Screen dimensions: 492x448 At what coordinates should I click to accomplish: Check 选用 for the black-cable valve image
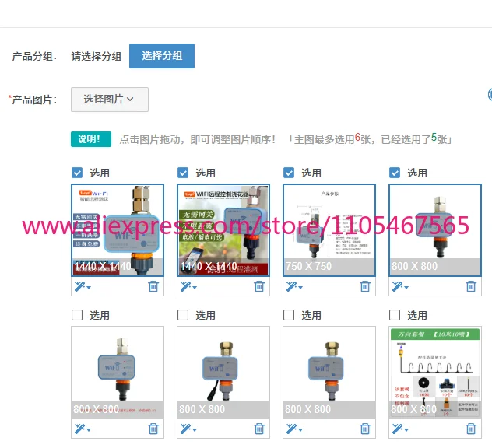(183, 315)
